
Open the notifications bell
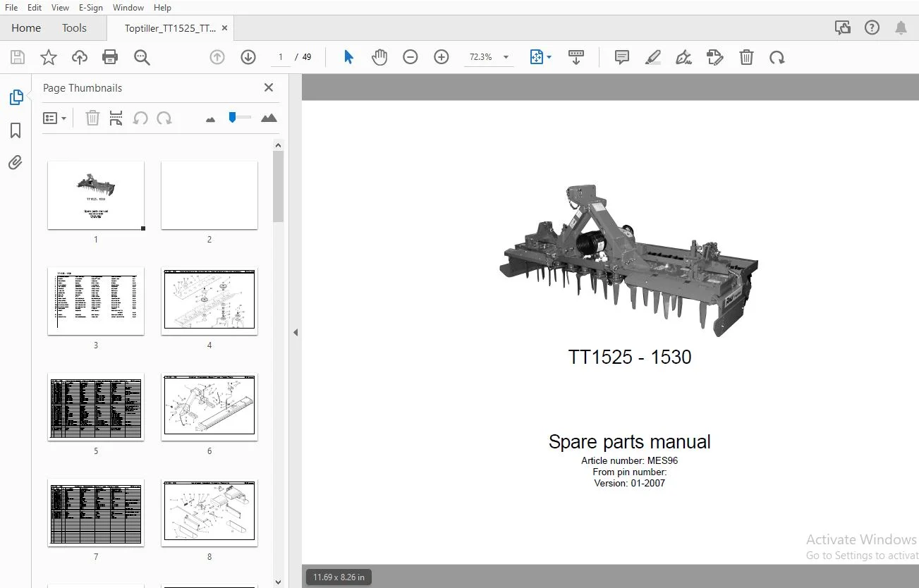pos(901,27)
